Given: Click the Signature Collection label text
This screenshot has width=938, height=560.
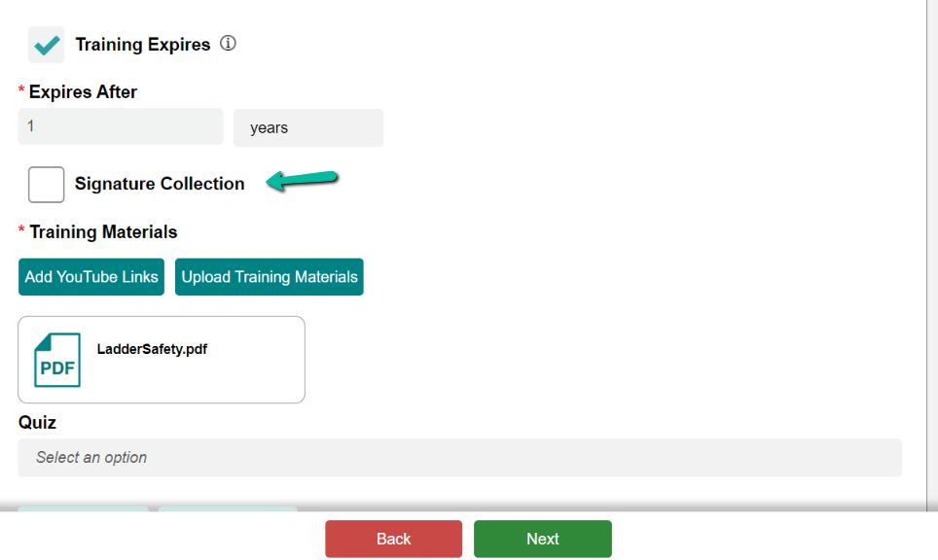Looking at the screenshot, I should pyautogui.click(x=160, y=184).
